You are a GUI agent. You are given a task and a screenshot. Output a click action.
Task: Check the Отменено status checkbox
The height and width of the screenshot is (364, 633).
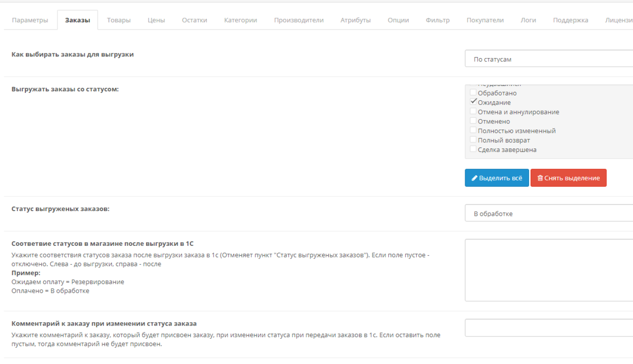pos(473,121)
